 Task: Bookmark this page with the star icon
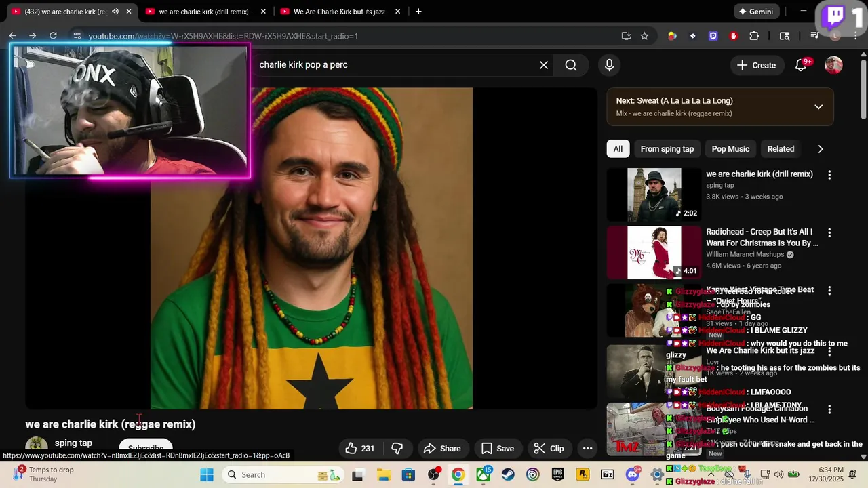[644, 36]
